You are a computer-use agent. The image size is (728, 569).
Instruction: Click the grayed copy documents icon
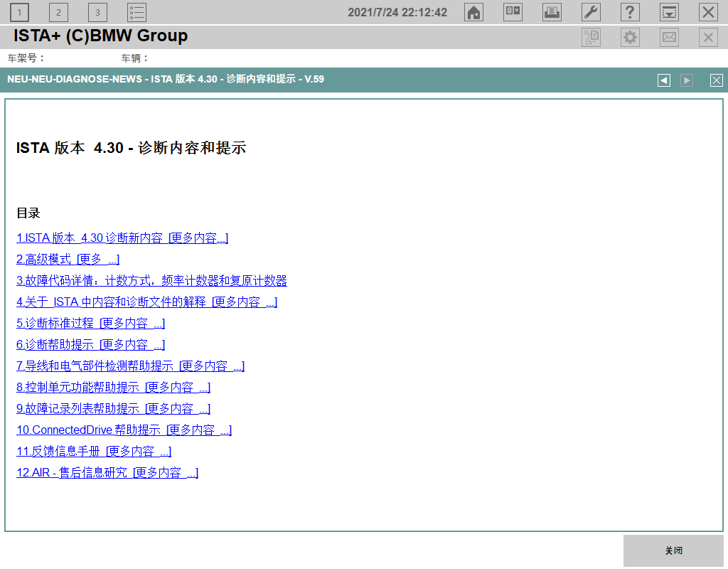[591, 37]
